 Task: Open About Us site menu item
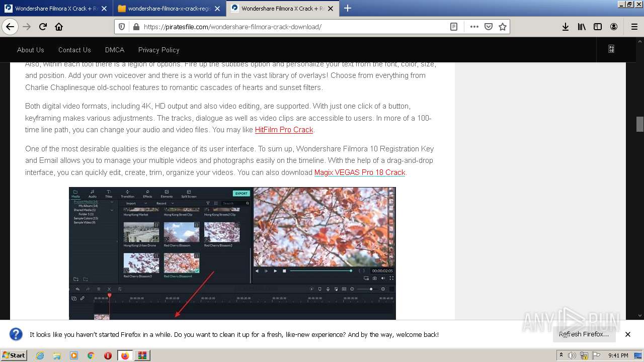(31, 50)
